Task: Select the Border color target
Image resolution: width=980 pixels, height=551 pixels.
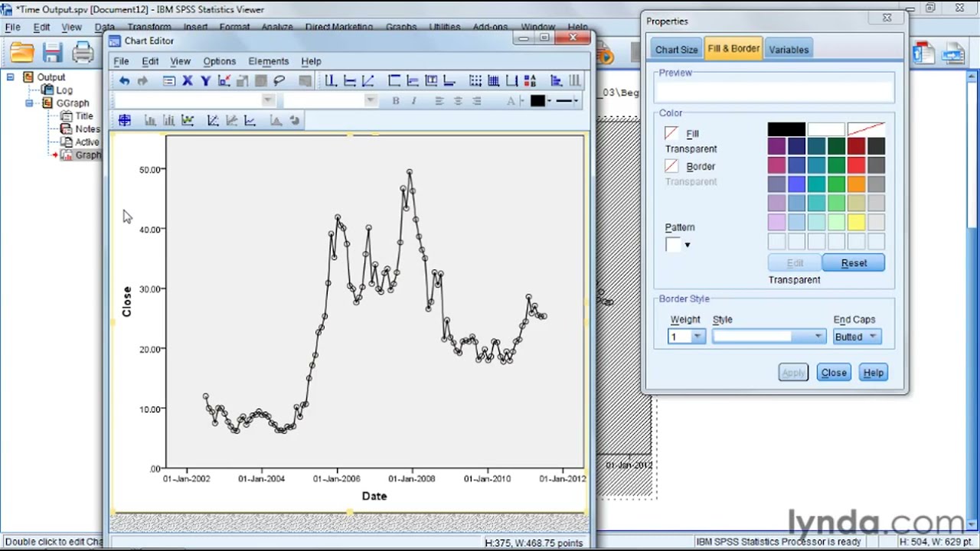Action: [671, 166]
